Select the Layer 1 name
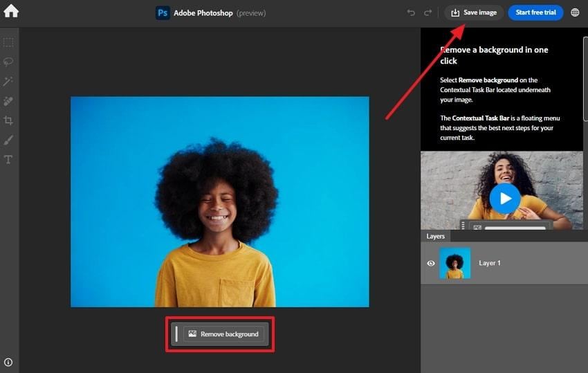The width and height of the screenshot is (588, 373). 489,263
